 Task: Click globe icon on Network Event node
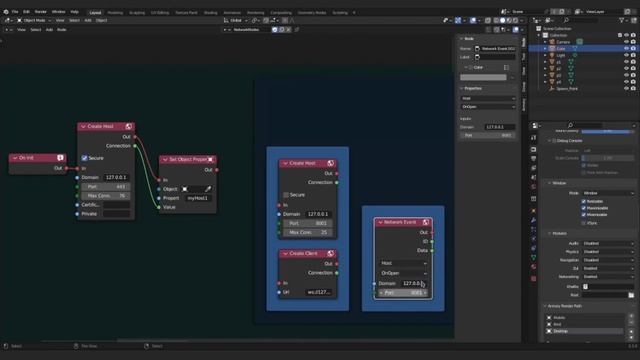[x=426, y=222]
